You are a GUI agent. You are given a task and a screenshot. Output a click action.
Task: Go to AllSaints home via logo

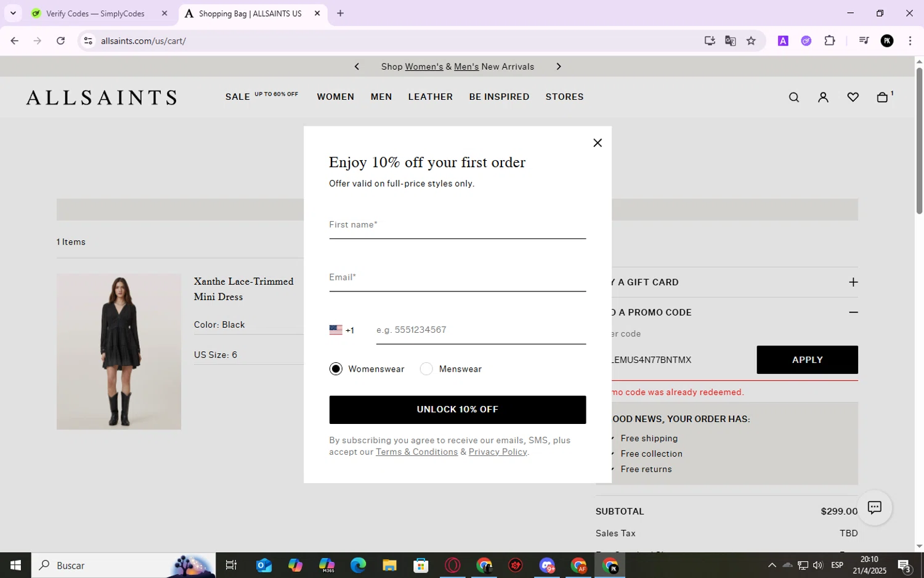point(101,97)
